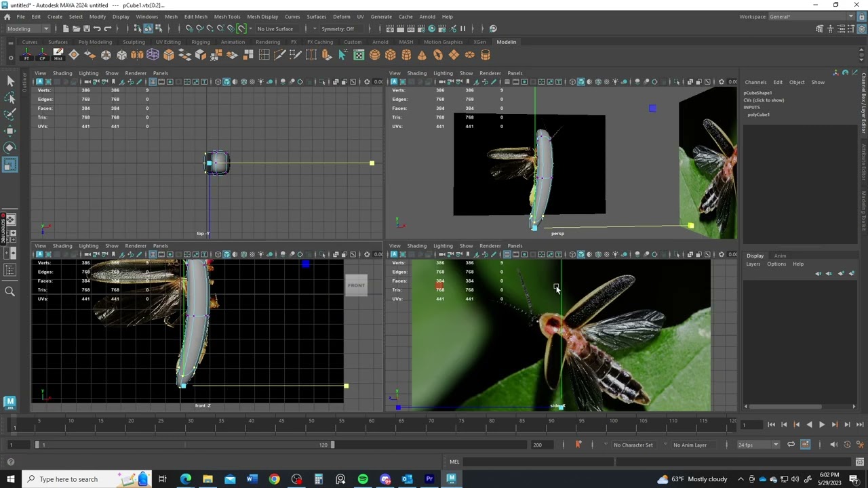Open the Mesh Tools menu
The width and height of the screenshot is (868, 488).
(226, 16)
